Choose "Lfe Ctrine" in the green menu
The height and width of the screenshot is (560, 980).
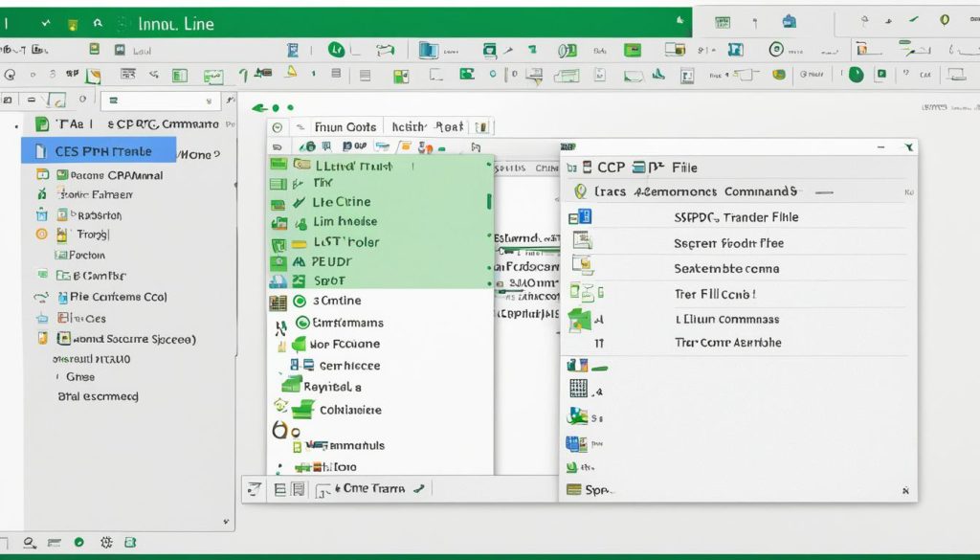[x=342, y=202]
